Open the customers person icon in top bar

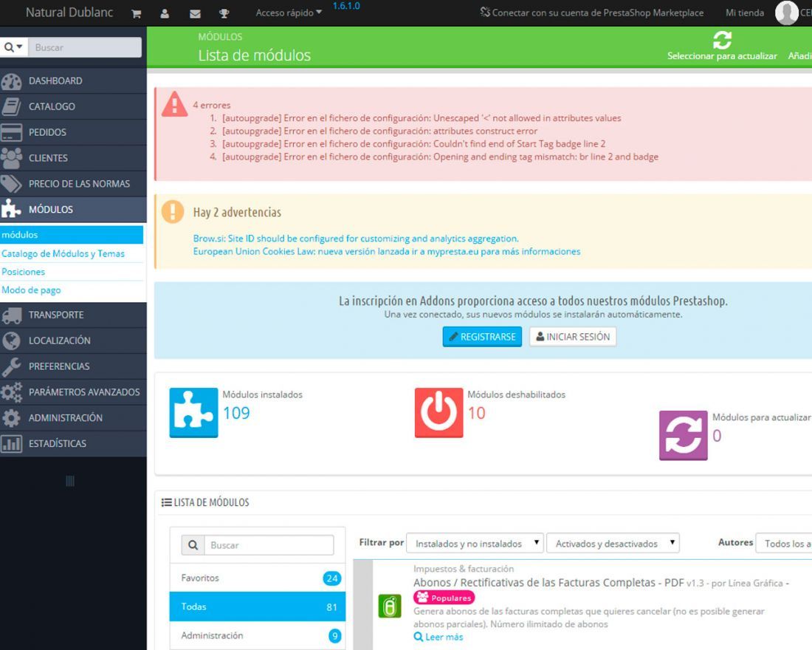pos(165,14)
